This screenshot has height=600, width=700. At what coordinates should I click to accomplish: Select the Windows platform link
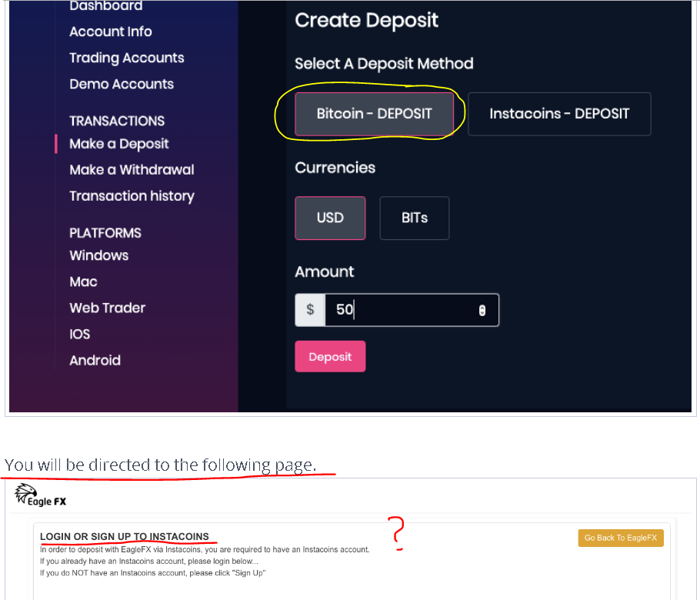[98, 255]
